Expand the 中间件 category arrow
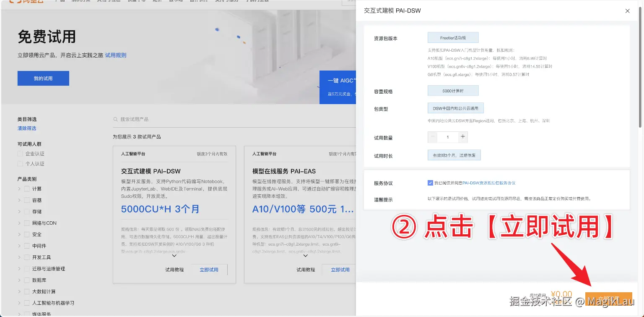Viewport: 644px width, 317px height. click(x=19, y=246)
